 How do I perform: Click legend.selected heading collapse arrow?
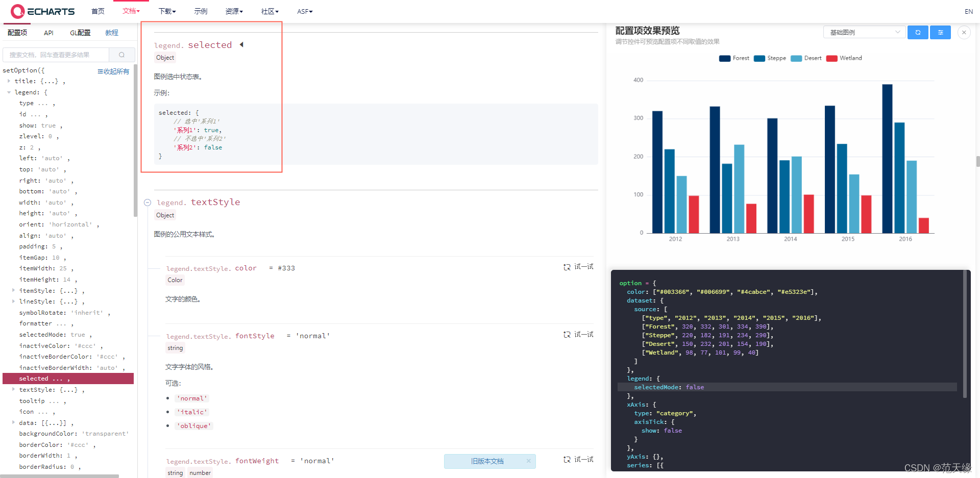pyautogui.click(x=241, y=45)
